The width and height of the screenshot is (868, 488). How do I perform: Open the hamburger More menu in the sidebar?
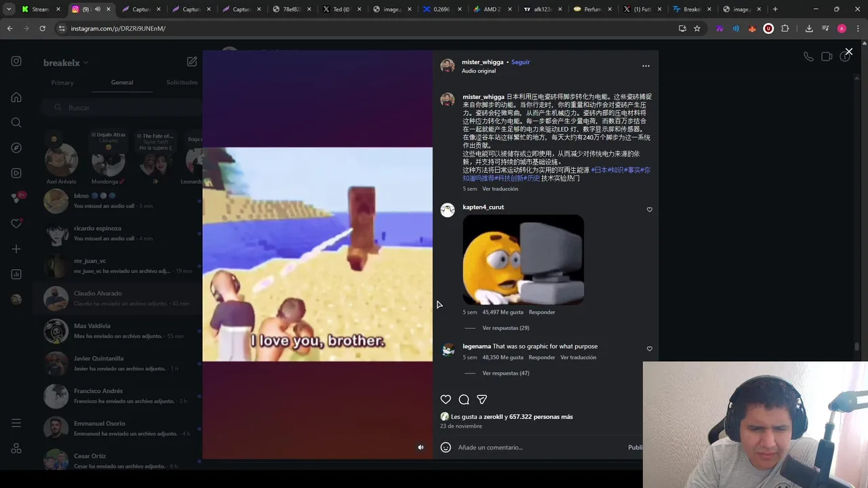click(x=16, y=423)
